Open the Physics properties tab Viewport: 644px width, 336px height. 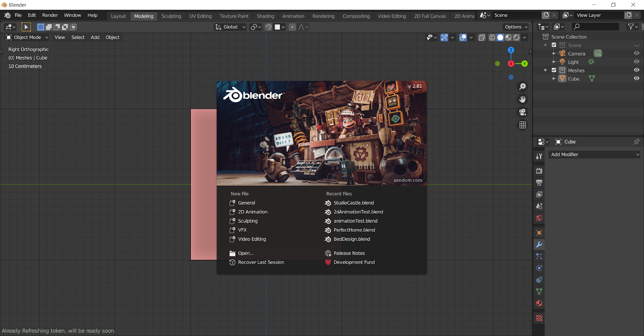click(x=539, y=268)
